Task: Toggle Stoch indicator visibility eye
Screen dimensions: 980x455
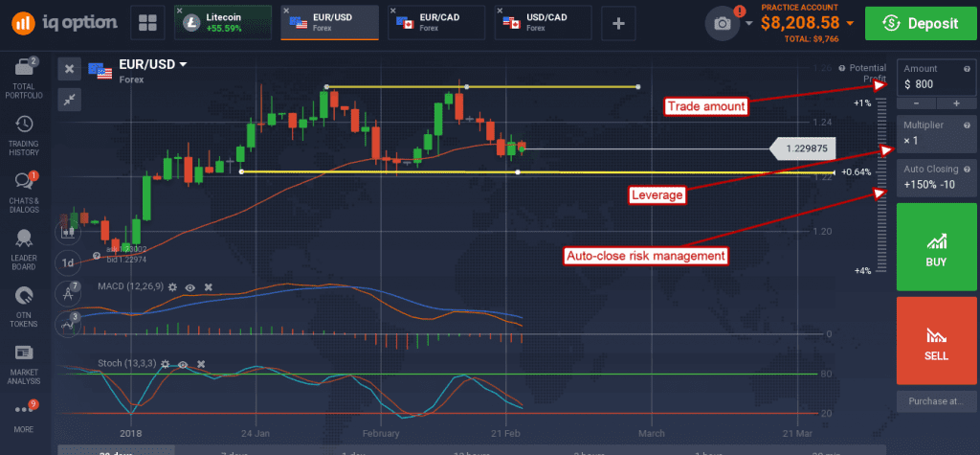Action: [x=183, y=364]
